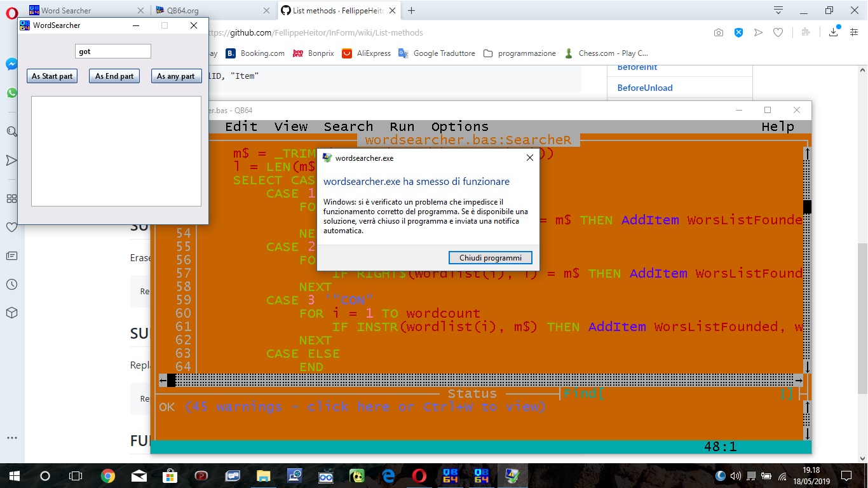This screenshot has width=868, height=488.
Task: Open a new browser tab with the plus button
Action: [x=411, y=10]
